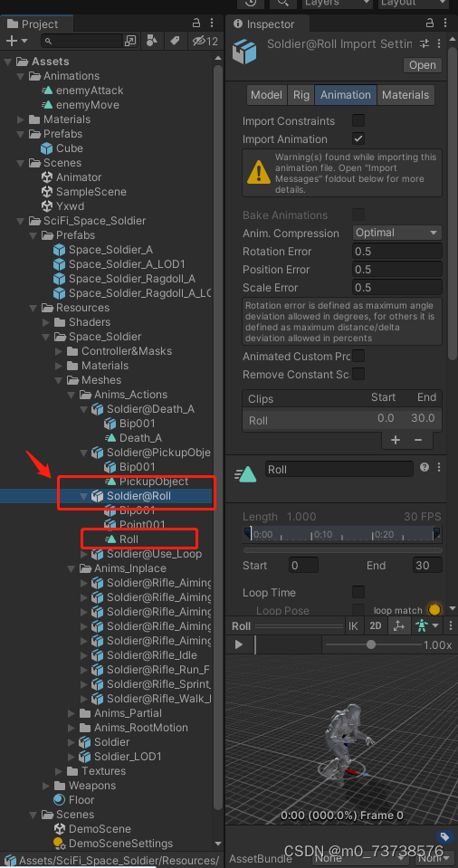Click the Inspector panel lock icon

click(x=430, y=24)
